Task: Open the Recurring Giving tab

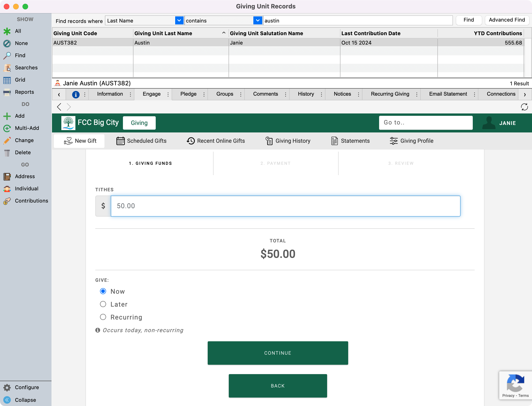Action: pos(390,94)
